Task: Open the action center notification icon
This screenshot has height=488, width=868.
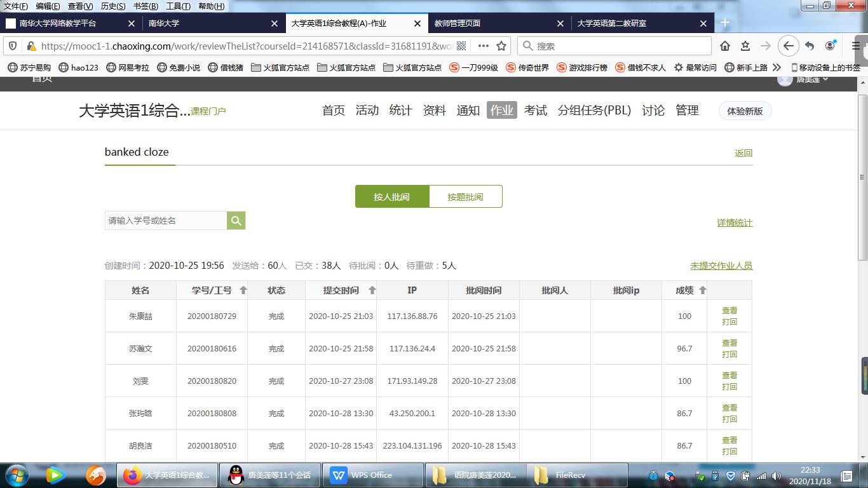Action: pos(846,476)
